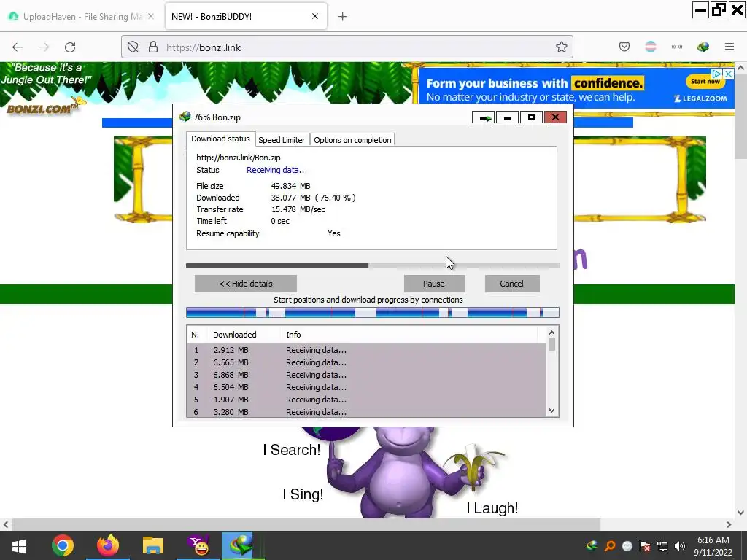Go back with the Firefox back arrow

(18, 47)
